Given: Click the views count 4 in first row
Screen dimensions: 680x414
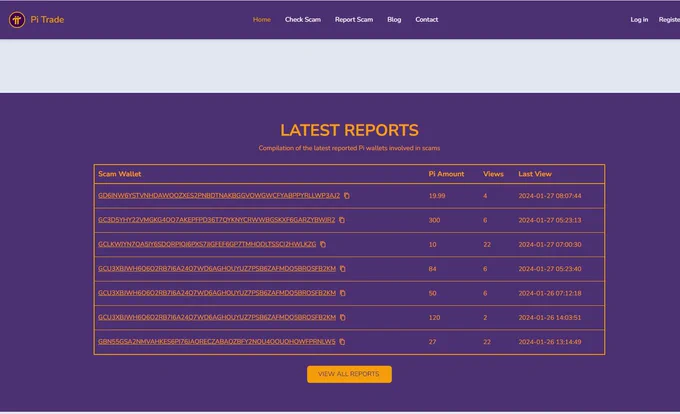Looking at the screenshot, I should coord(485,196).
